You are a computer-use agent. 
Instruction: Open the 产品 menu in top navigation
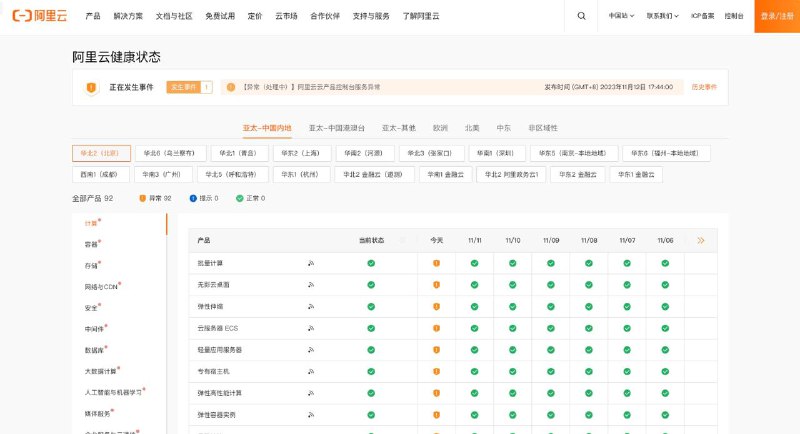93,16
